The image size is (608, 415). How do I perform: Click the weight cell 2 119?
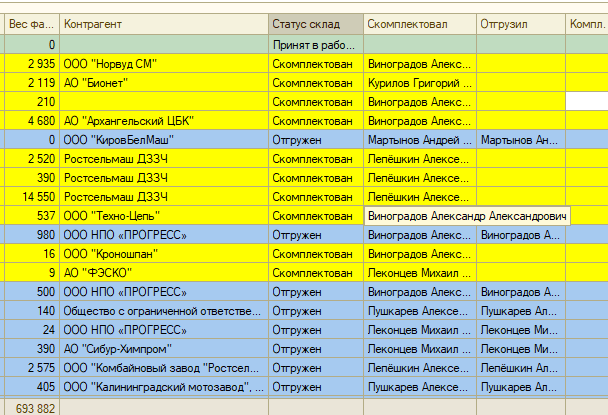[32, 83]
